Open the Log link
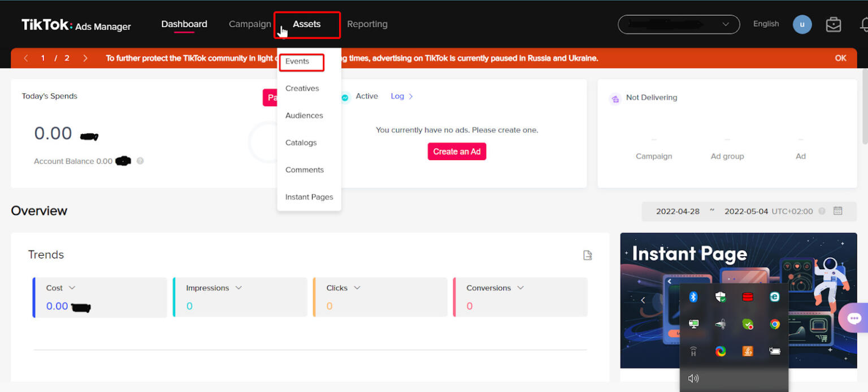The width and height of the screenshot is (868, 392). click(402, 96)
